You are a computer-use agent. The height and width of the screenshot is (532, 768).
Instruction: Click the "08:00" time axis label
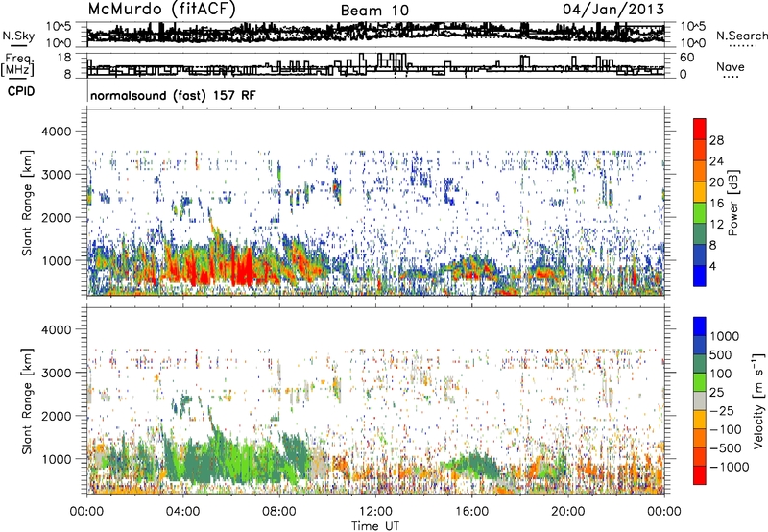279,512
